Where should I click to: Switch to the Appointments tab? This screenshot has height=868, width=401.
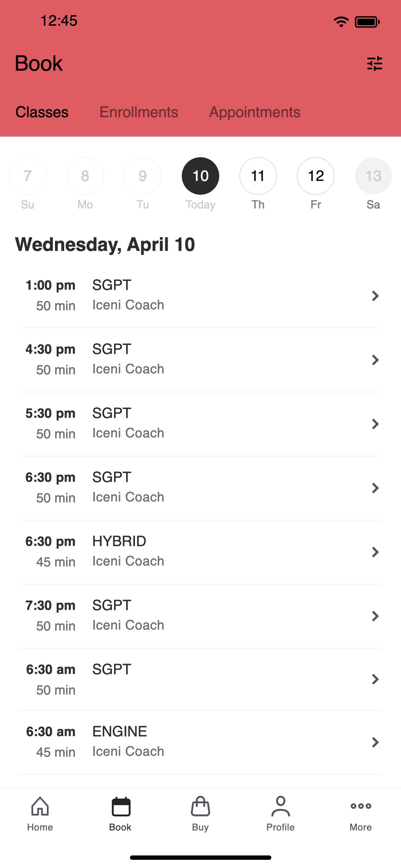point(255,112)
